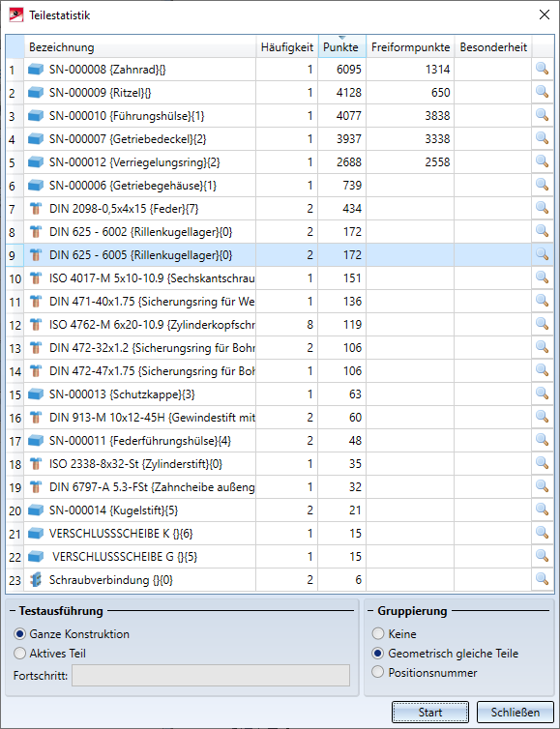Click assembly icon next to Schraubverbindung
Viewport: 560px width, 729px height.
(36, 580)
